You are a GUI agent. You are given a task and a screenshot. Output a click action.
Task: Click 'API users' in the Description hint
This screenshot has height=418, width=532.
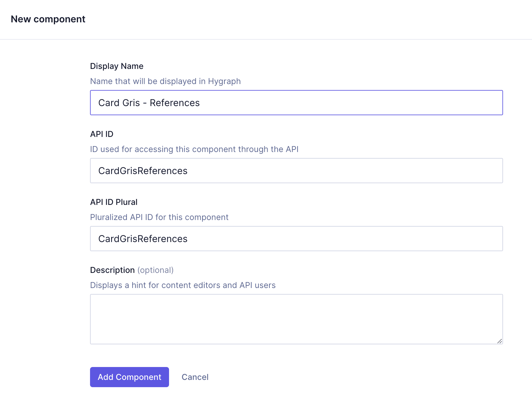[258, 285]
